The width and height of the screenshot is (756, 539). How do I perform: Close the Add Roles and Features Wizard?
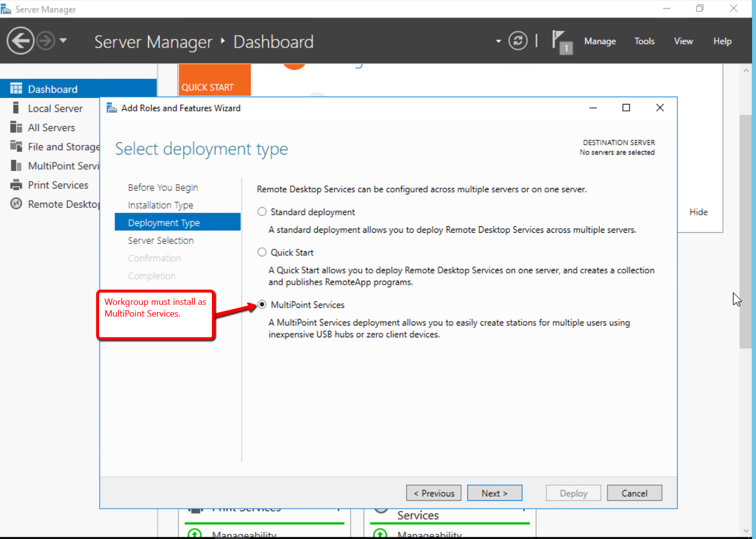coord(660,108)
